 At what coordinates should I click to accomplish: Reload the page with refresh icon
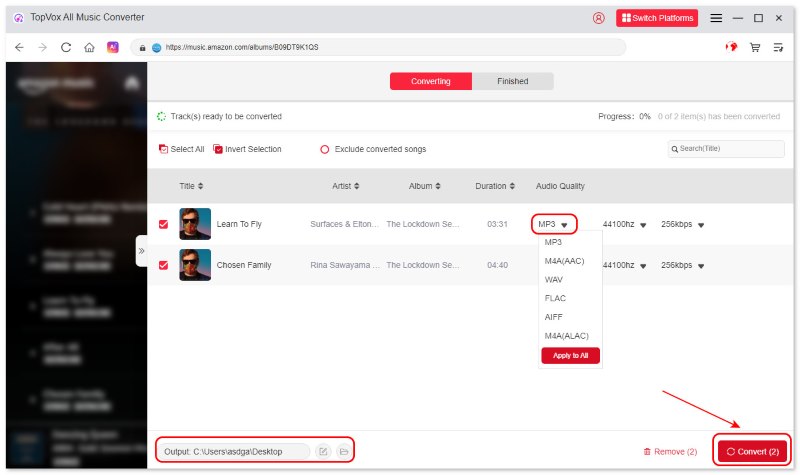66,47
